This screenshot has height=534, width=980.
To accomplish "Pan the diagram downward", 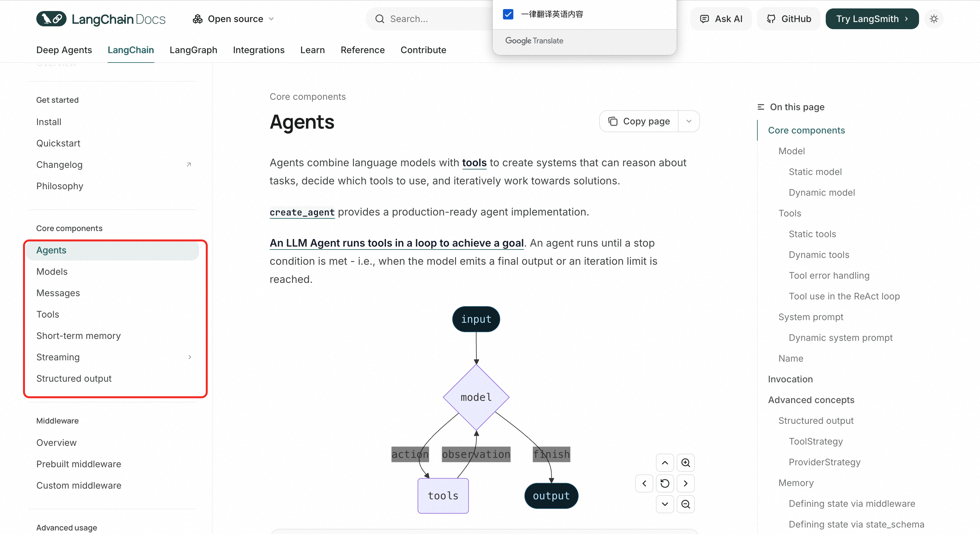I will pos(665,504).
